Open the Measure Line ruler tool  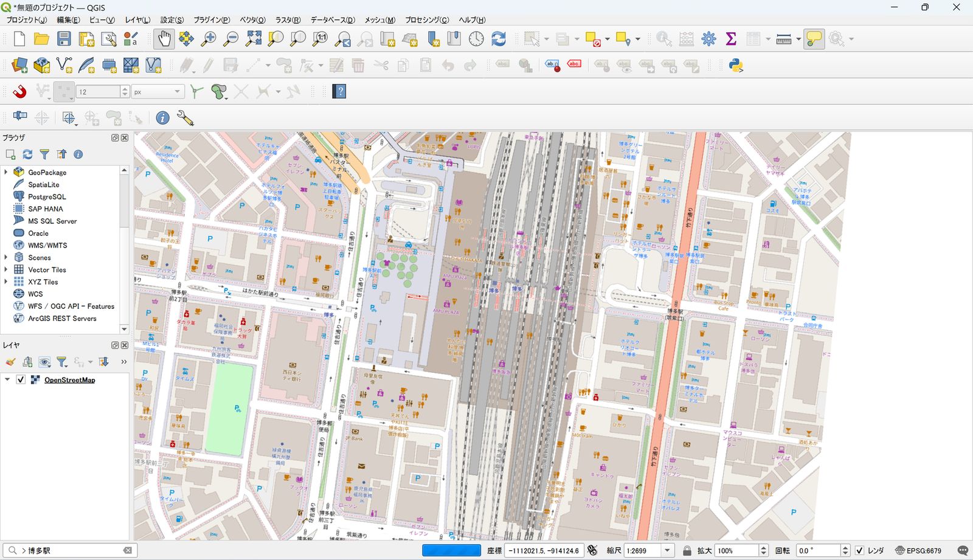click(x=783, y=39)
